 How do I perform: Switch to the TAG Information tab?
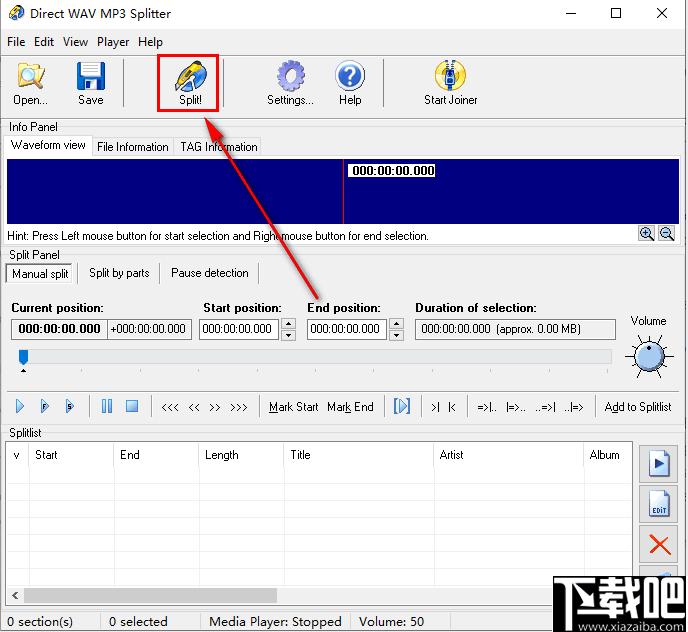[219, 147]
